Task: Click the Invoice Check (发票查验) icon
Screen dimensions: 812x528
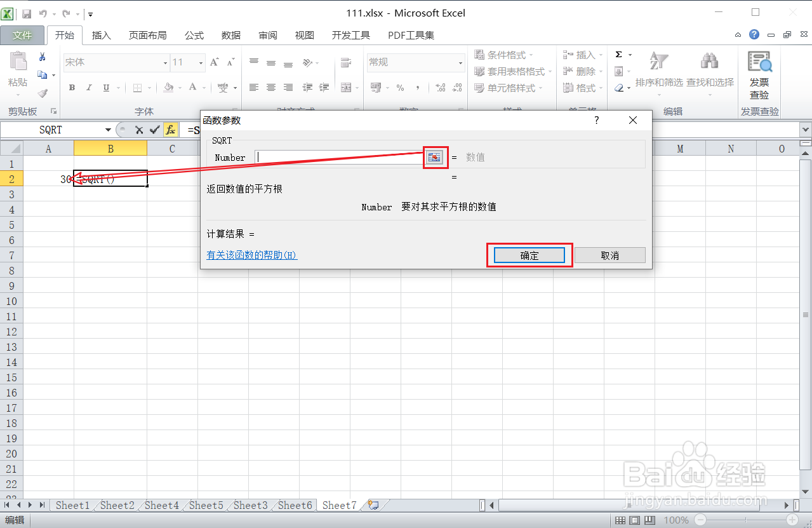Action: click(x=759, y=62)
